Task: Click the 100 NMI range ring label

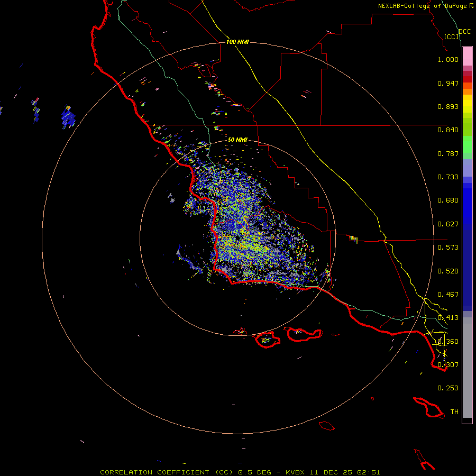Action: (237, 42)
